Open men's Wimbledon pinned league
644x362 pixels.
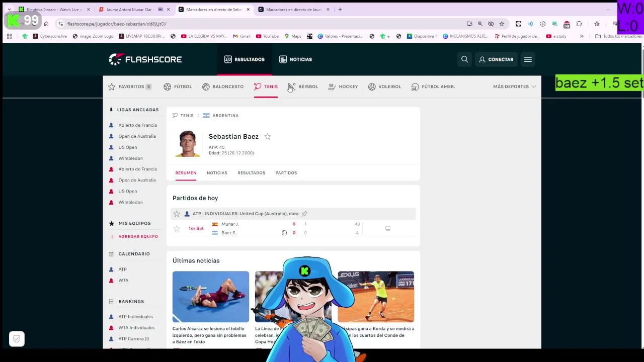[x=130, y=158]
